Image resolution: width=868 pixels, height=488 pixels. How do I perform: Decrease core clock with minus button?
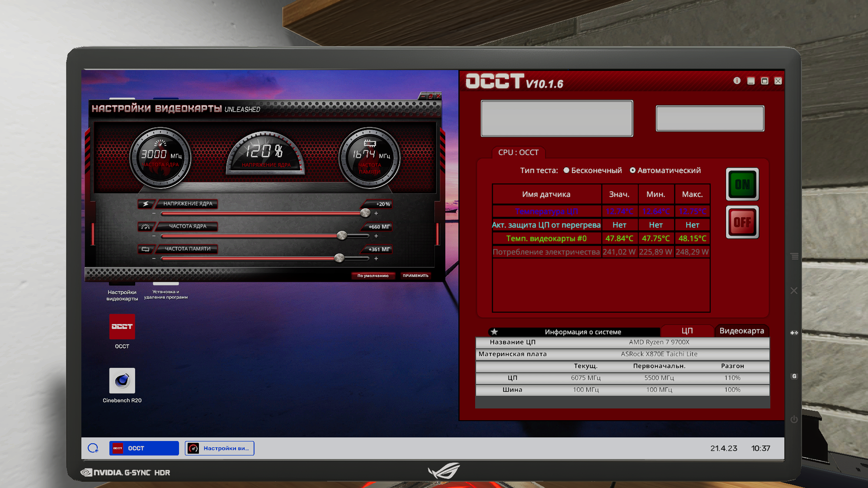click(x=154, y=236)
